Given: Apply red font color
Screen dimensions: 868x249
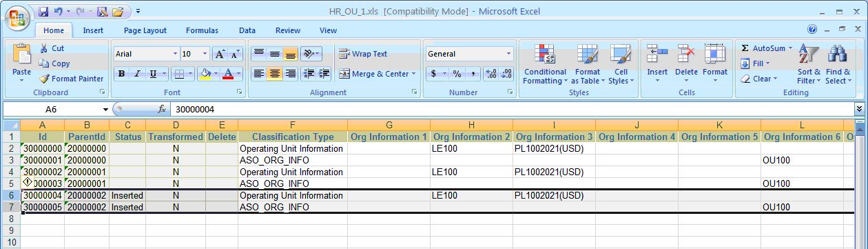Looking at the screenshot, I should 227,74.
